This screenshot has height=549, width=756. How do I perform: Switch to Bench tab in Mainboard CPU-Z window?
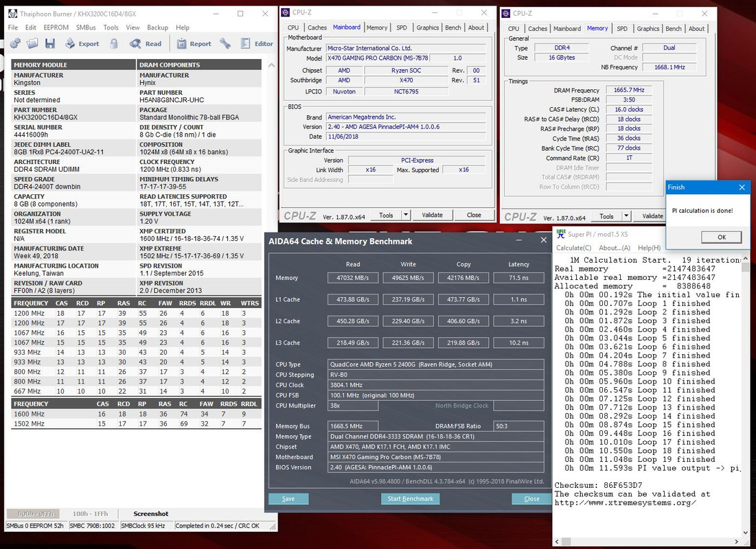click(x=453, y=28)
